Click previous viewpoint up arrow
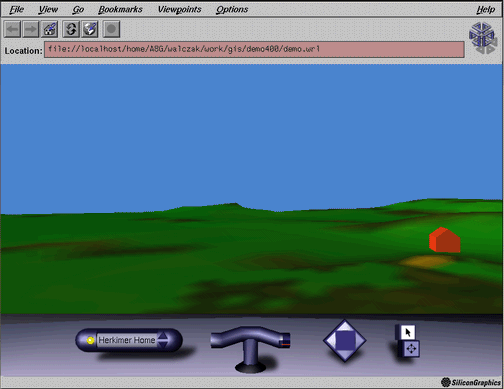The width and height of the screenshot is (504, 389). coord(163,336)
